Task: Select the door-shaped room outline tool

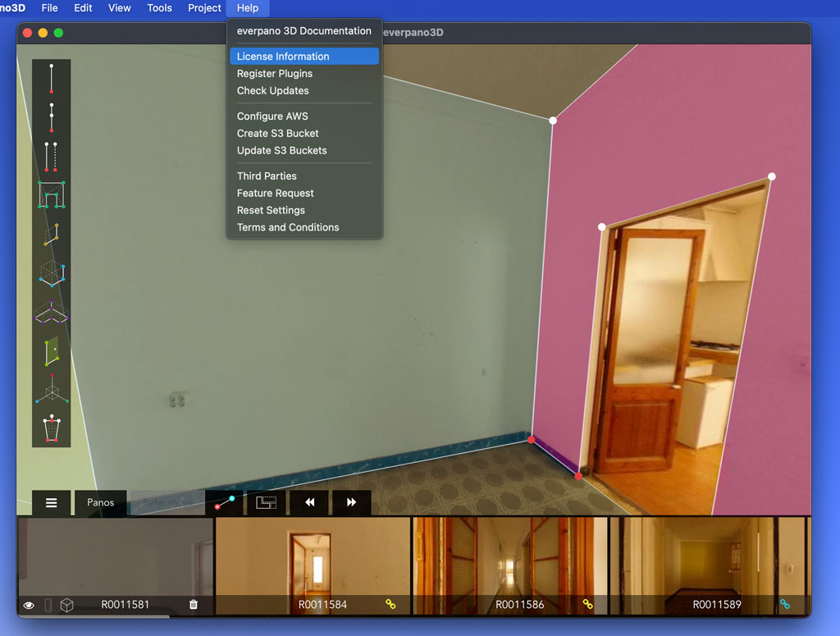Action: pyautogui.click(x=52, y=194)
